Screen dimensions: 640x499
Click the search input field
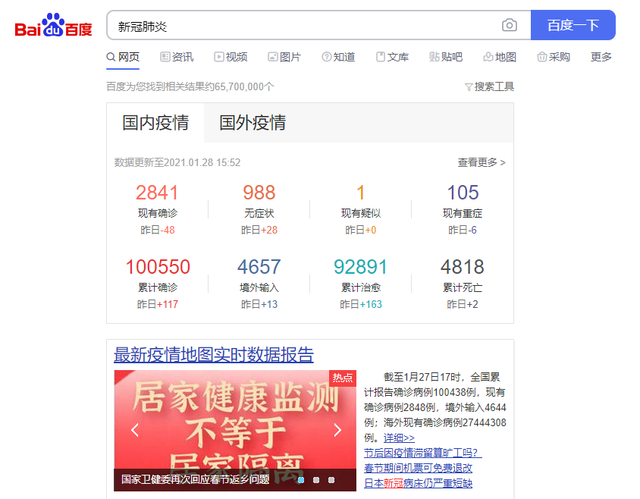click(x=300, y=26)
